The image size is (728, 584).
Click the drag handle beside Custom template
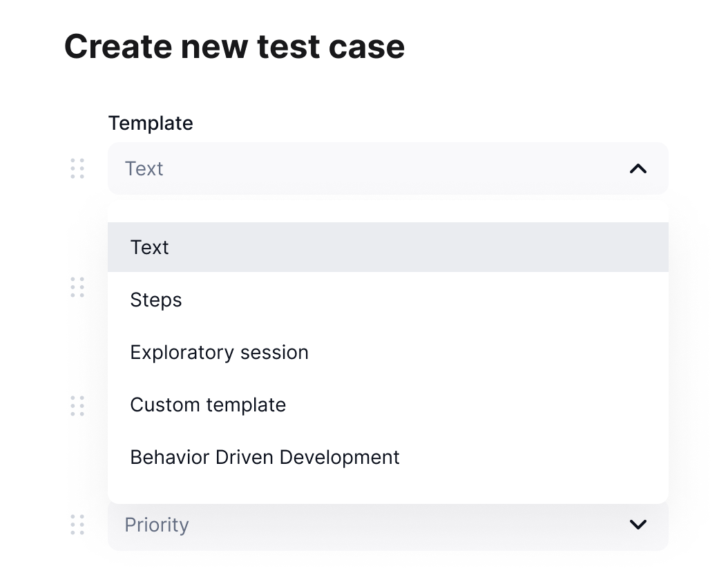(77, 406)
